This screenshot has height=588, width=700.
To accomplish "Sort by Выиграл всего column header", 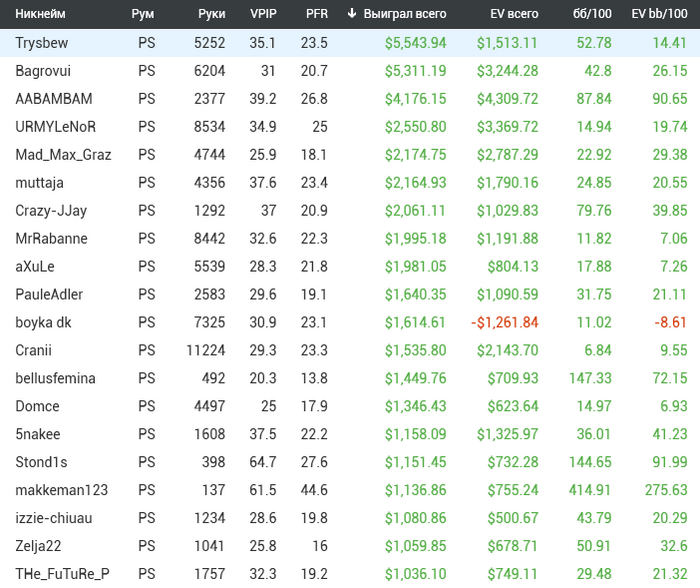I will click(x=405, y=14).
